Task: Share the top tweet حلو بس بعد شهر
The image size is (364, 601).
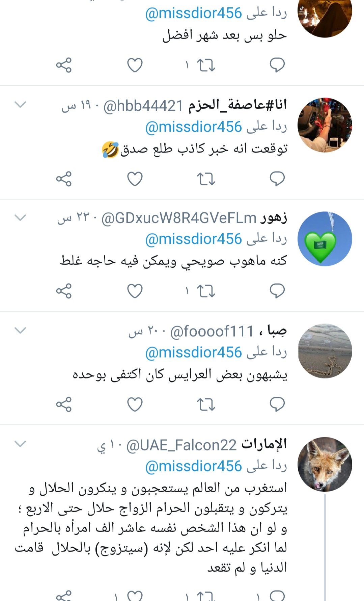Action: point(64,65)
